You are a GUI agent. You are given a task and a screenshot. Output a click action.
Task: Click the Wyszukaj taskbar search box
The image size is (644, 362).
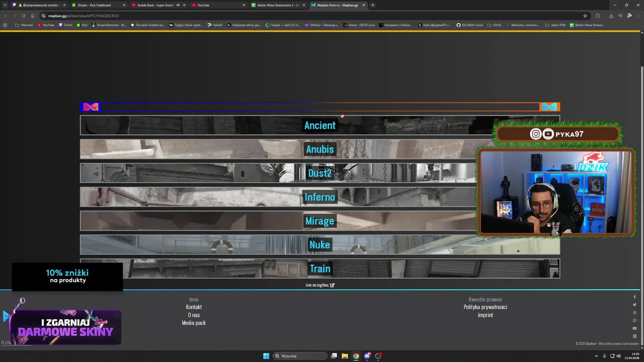[x=300, y=356]
